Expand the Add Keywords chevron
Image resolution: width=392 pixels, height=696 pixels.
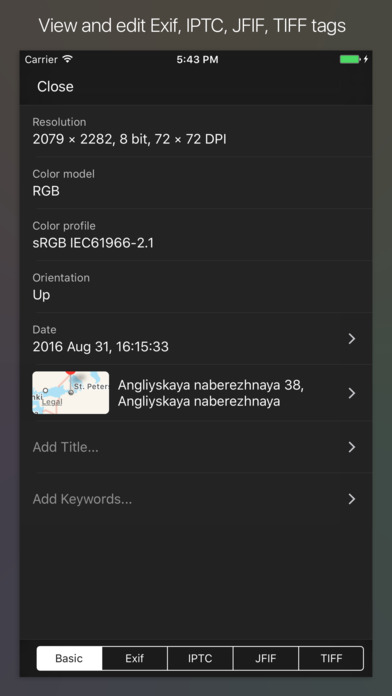352,499
